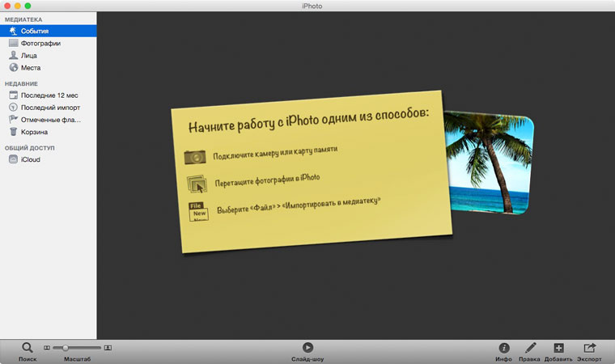Viewport: 615px width, 364px height.
Task: Click the Инфо label in toolbar
Action: point(503,359)
